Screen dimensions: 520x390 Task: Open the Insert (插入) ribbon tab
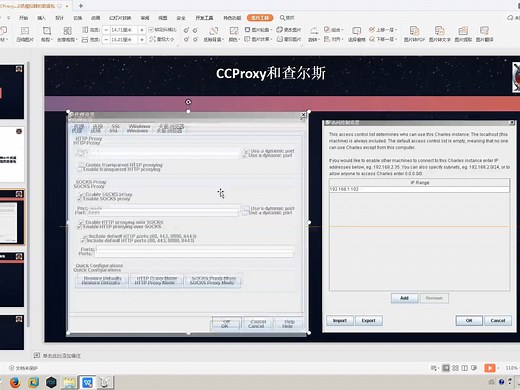(41, 18)
